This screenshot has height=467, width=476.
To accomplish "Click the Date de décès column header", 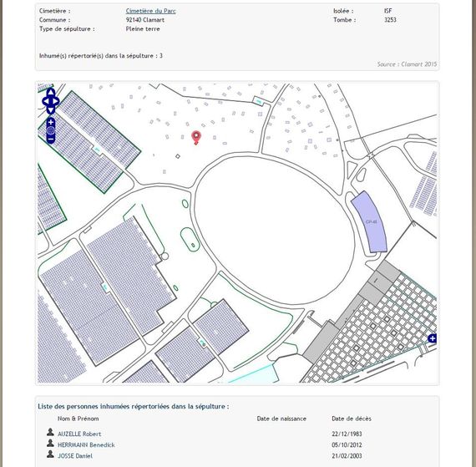I will (x=352, y=419).
